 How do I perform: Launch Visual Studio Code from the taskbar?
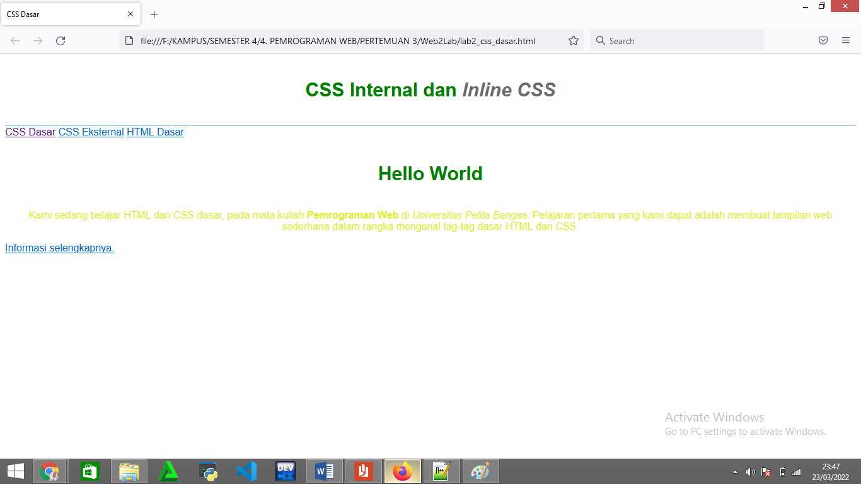tap(246, 471)
